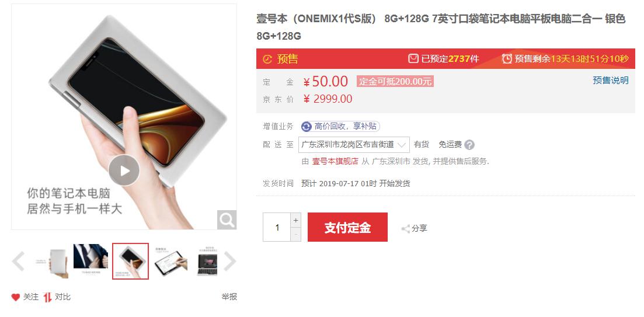This screenshot has height=317, width=644.
Task: Open the 壹号本旗舰店 store link
Action: click(x=335, y=161)
